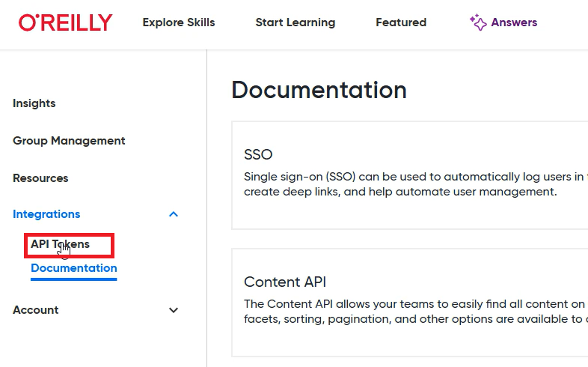Click the 'The Content API allows' description text

[x=415, y=312]
